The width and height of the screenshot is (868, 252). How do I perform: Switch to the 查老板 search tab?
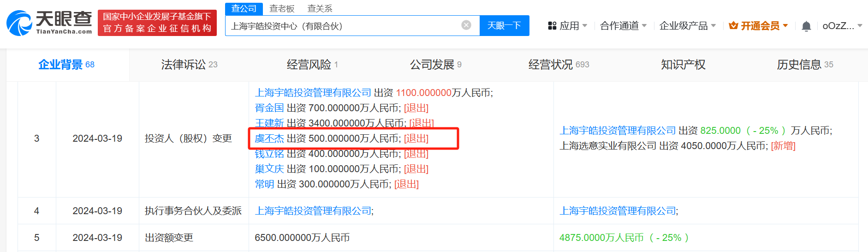pos(282,8)
